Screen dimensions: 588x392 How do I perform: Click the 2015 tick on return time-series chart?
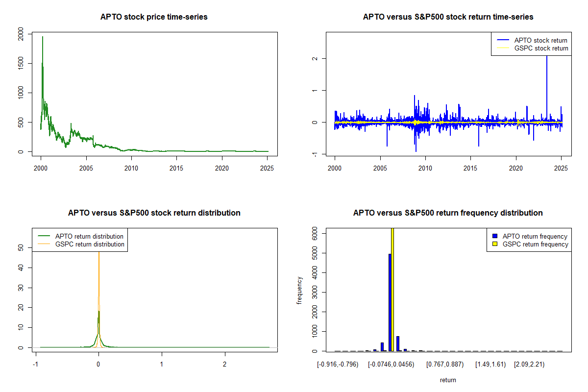point(470,168)
